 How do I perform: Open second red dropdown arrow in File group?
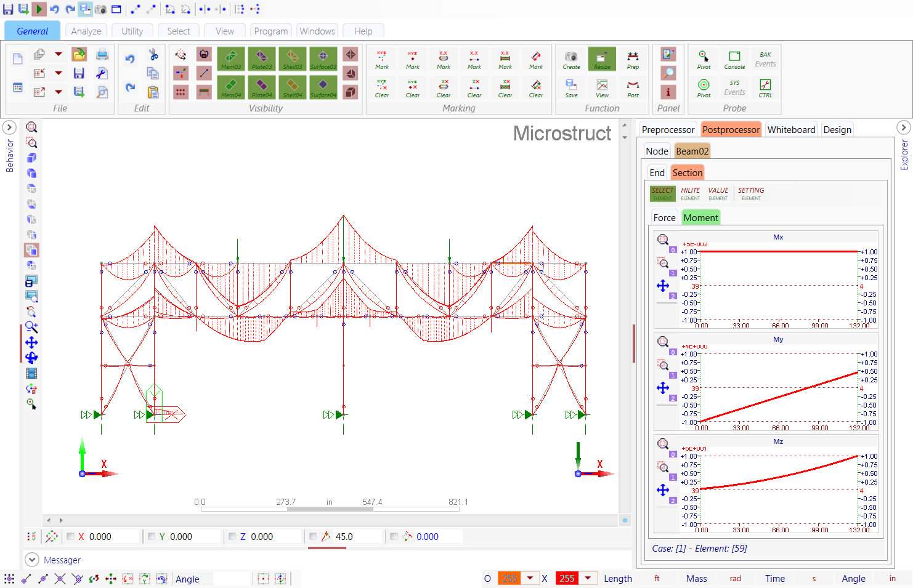pos(59,73)
